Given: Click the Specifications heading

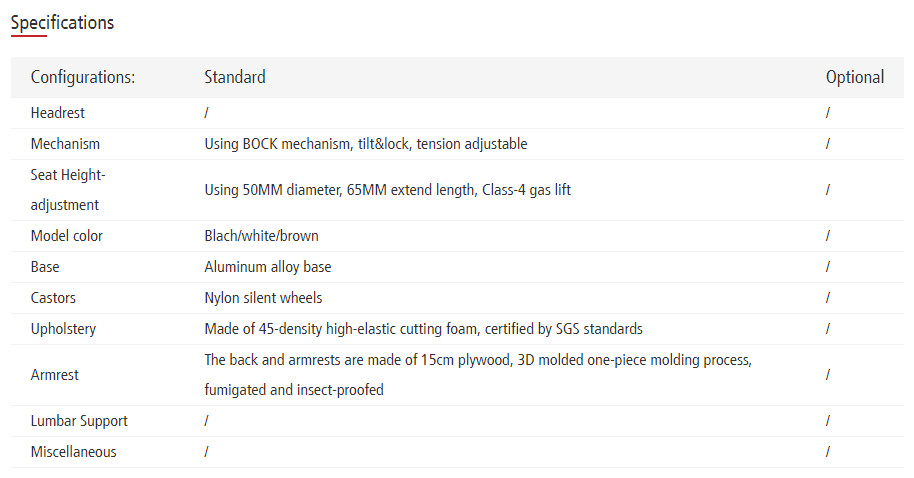Looking at the screenshot, I should pos(62,22).
